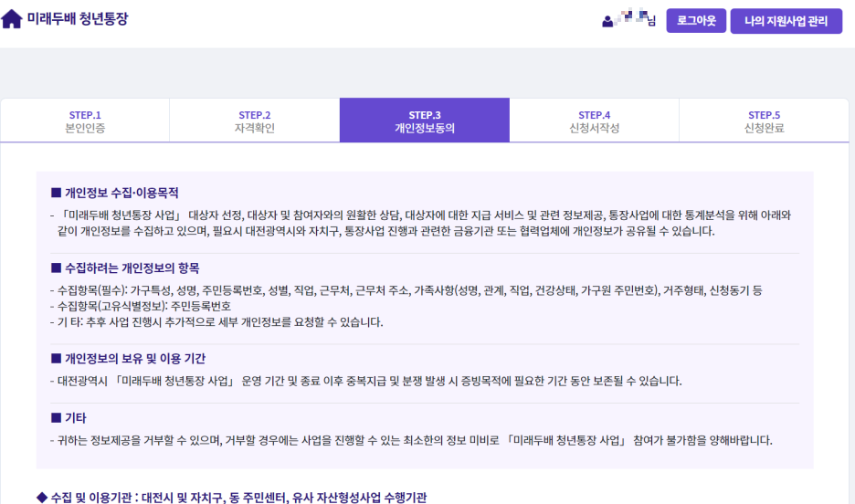This screenshot has height=504, width=855.
Task: Select the STEP.3 개인정보동의 tab
Action: [x=424, y=121]
